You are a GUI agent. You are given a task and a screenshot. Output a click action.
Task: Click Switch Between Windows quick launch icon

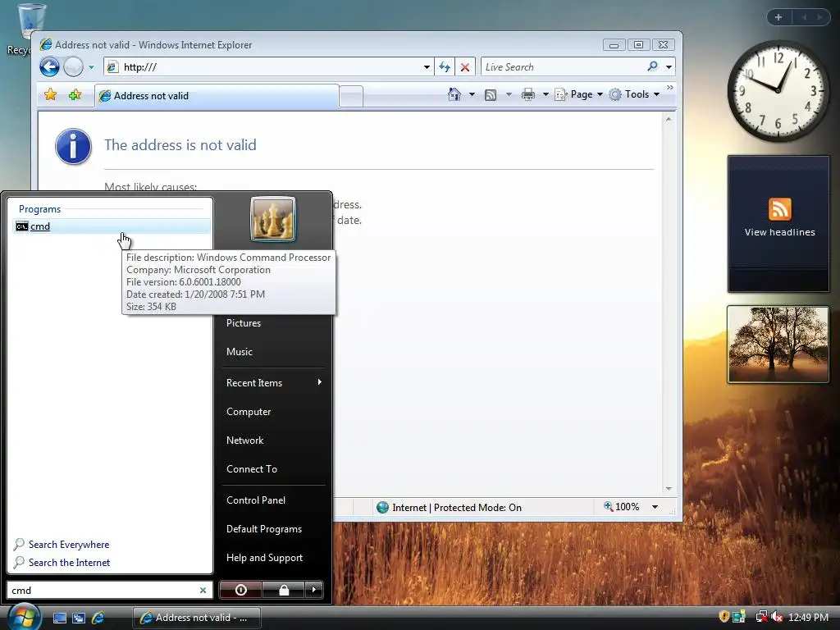[x=79, y=618]
